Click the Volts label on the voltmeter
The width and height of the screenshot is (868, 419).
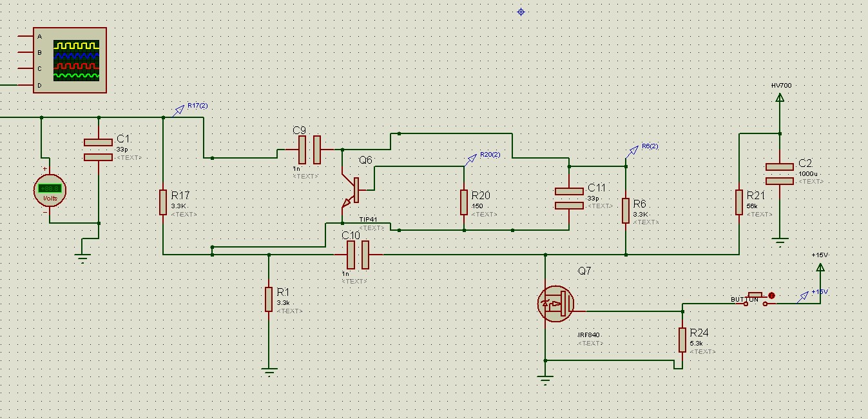click(50, 199)
